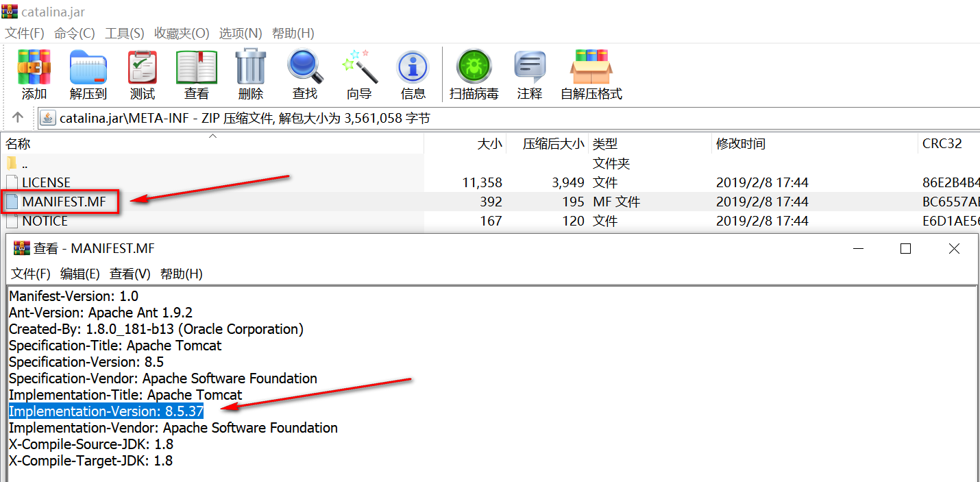Click the viewer window's title bar icon
The height and width of the screenshot is (482, 980).
pyautogui.click(x=22, y=248)
